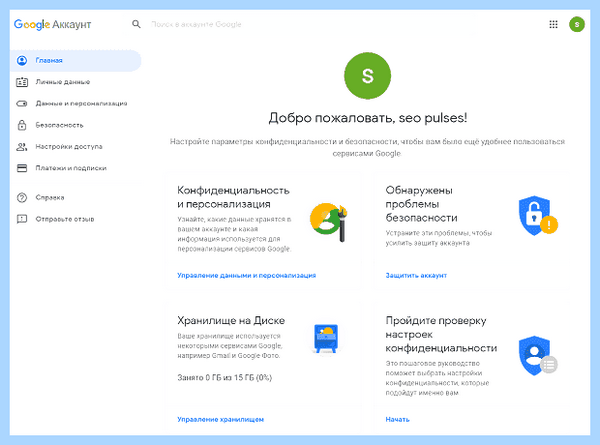This screenshot has height=445, width=600.
Task: Click the security shield warning illustration
Action: click(x=538, y=216)
